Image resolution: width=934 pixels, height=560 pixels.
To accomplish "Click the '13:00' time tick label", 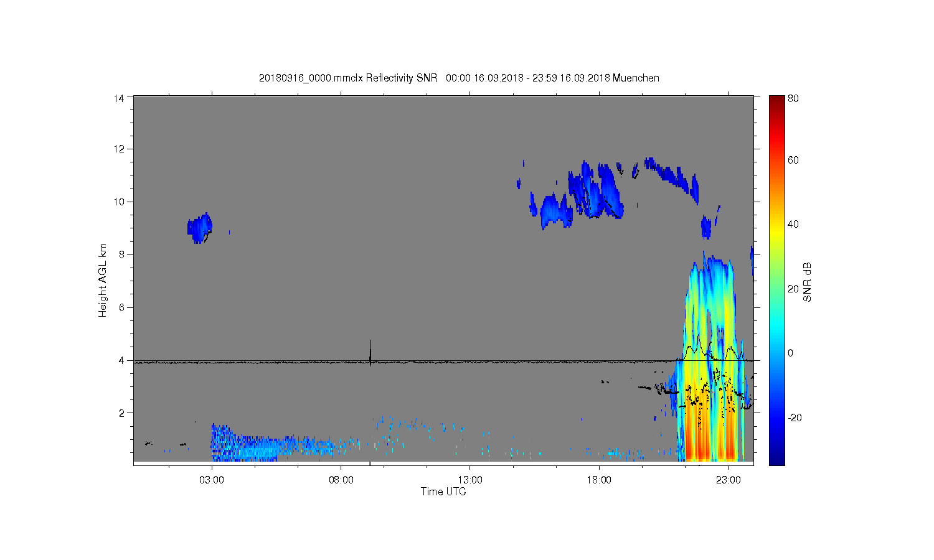I will tap(470, 480).
